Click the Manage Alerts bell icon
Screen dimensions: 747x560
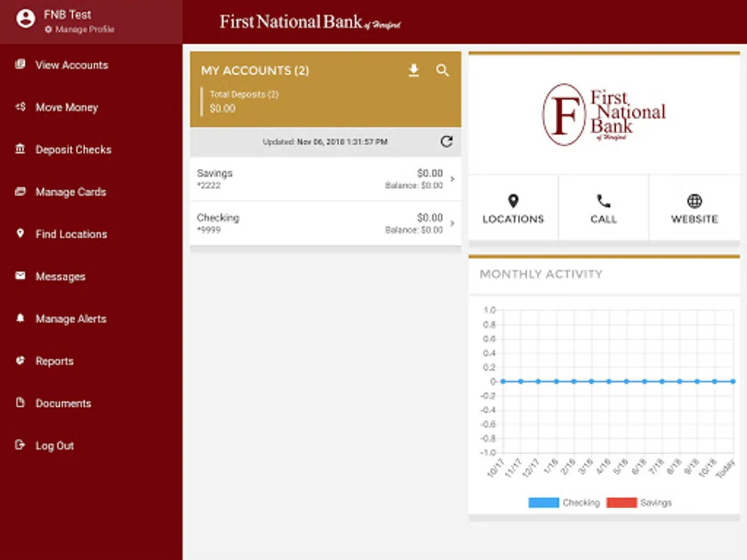click(21, 318)
